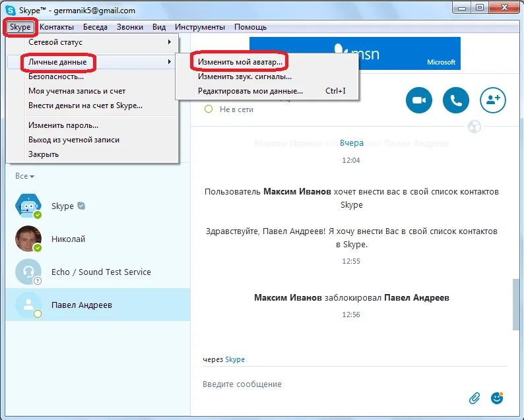The width and height of the screenshot is (524, 420).
Task: Click the Skype logo in the title bar
Action: 11,11
